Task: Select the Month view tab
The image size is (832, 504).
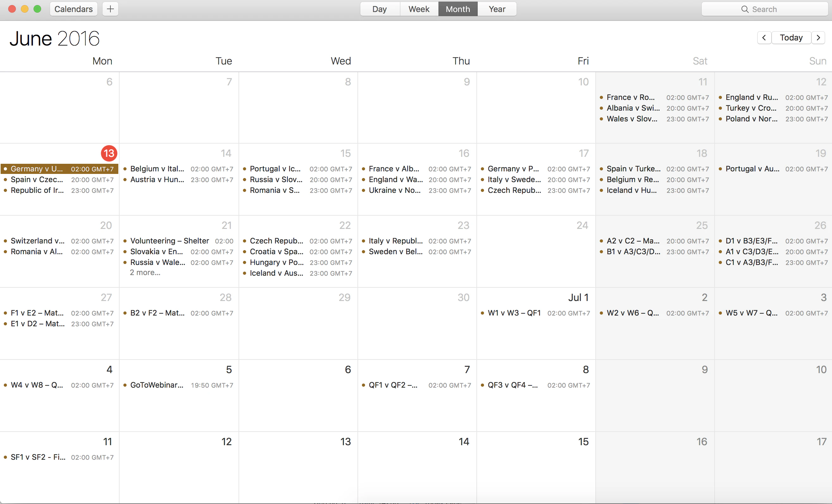Action: tap(457, 9)
